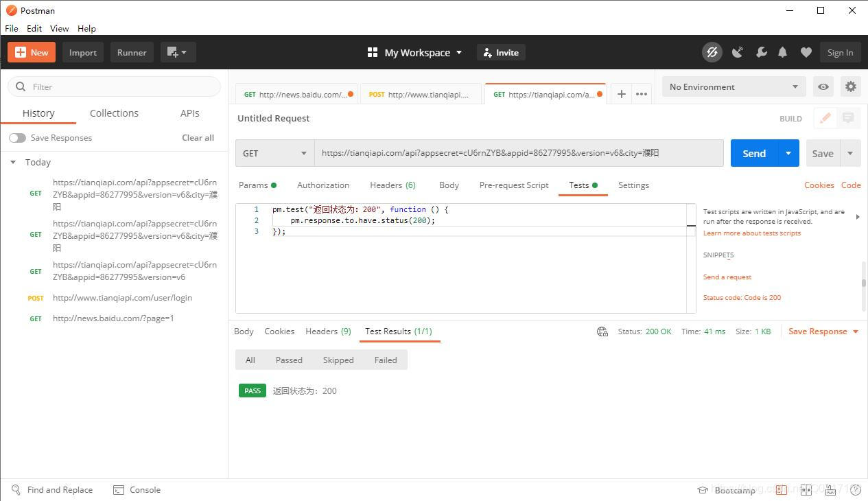Switch to the response Cookies tab
The height and width of the screenshot is (501, 868).
[x=279, y=331]
